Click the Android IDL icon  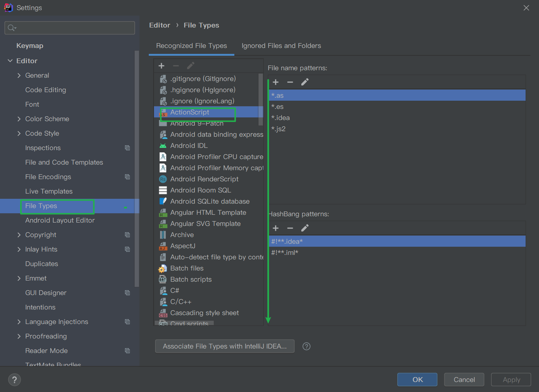[x=163, y=146]
